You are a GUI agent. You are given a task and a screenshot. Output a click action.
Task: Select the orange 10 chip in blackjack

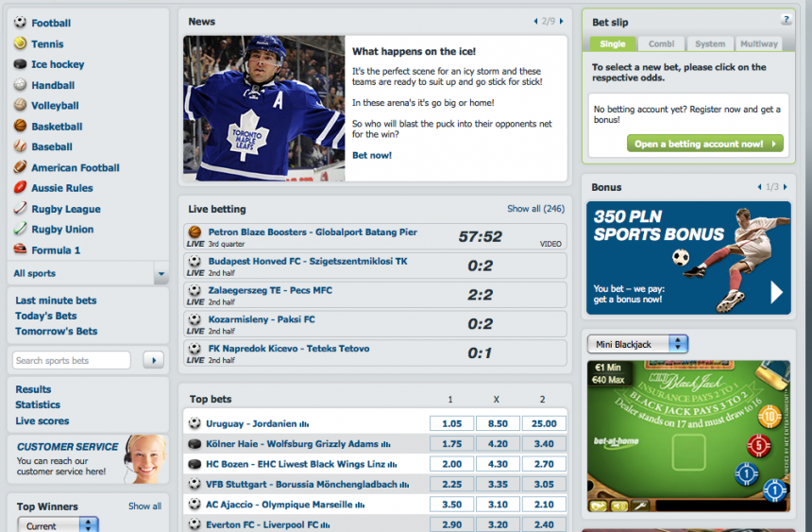(x=770, y=417)
